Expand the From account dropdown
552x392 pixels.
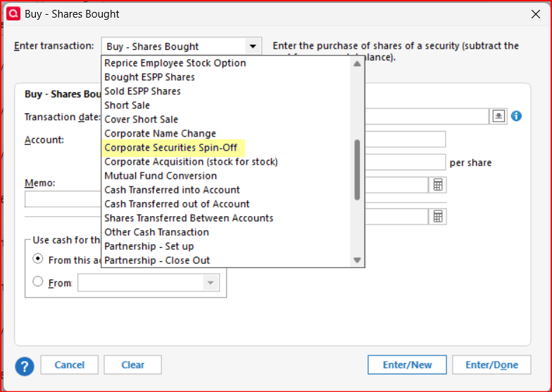pos(210,283)
